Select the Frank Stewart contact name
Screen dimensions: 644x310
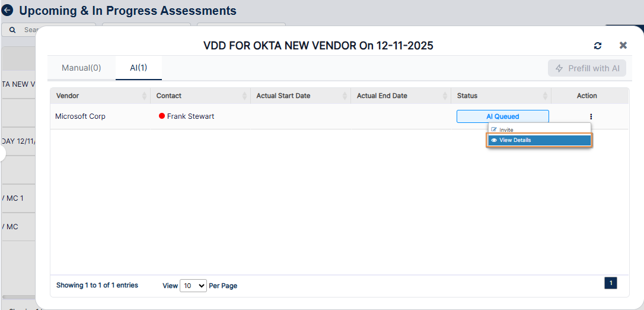point(190,116)
